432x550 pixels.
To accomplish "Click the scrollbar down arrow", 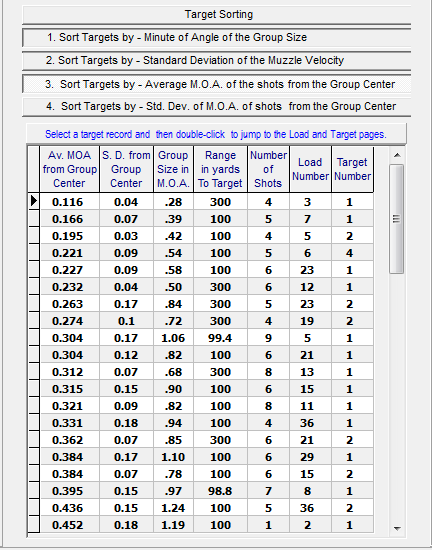I will pyautogui.click(x=397, y=528).
